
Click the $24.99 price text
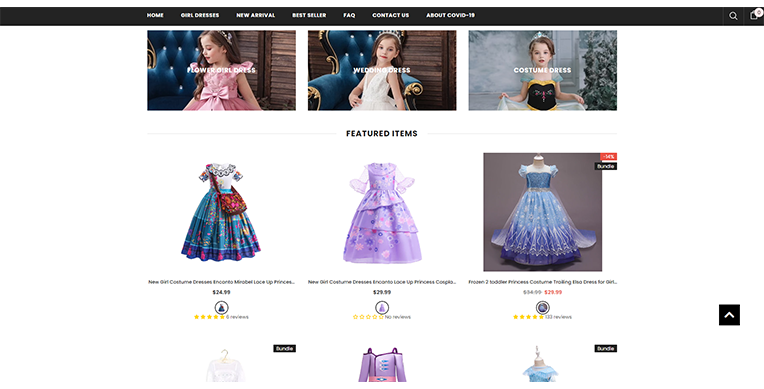tap(221, 292)
